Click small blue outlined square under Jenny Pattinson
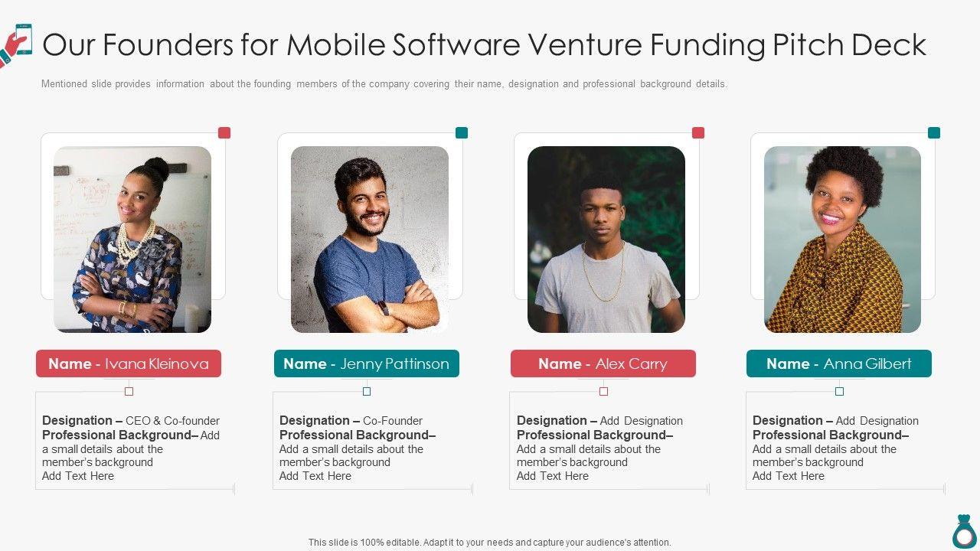The image size is (980, 551). tap(367, 391)
